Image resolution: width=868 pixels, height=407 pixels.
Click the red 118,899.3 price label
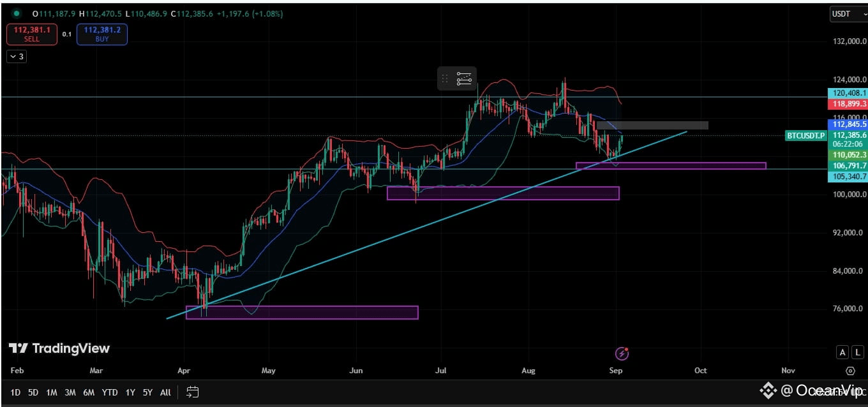[848, 103]
